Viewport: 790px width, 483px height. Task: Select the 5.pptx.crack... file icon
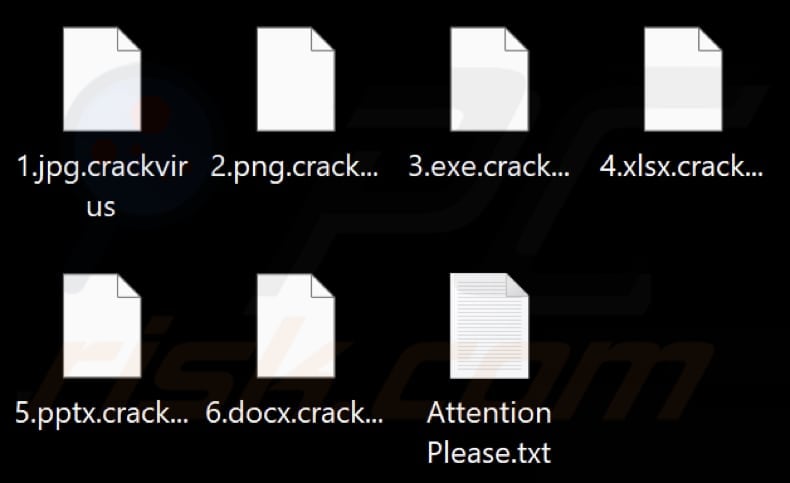102,326
